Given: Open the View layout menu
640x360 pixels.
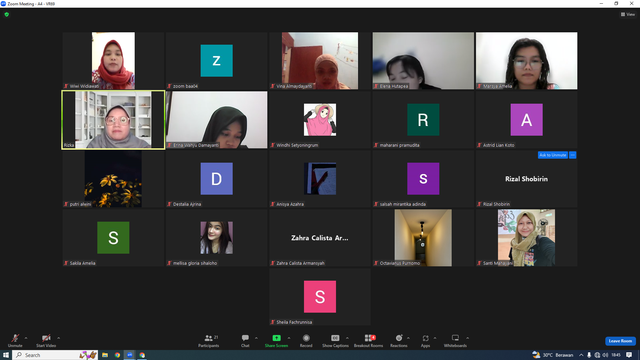Looking at the screenshot, I should point(628,14).
